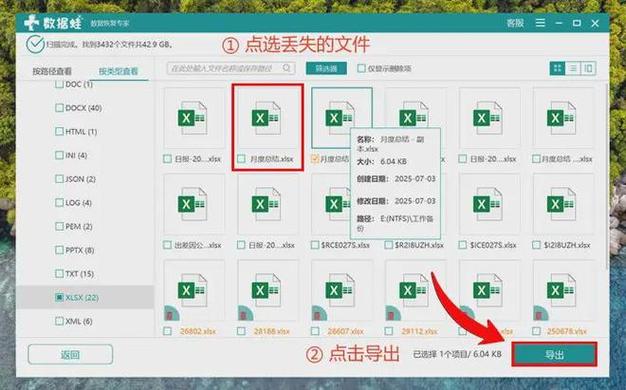Tick the checkbox beside 26802.xlsx
Screen dimensions: 626x390
click(167, 331)
